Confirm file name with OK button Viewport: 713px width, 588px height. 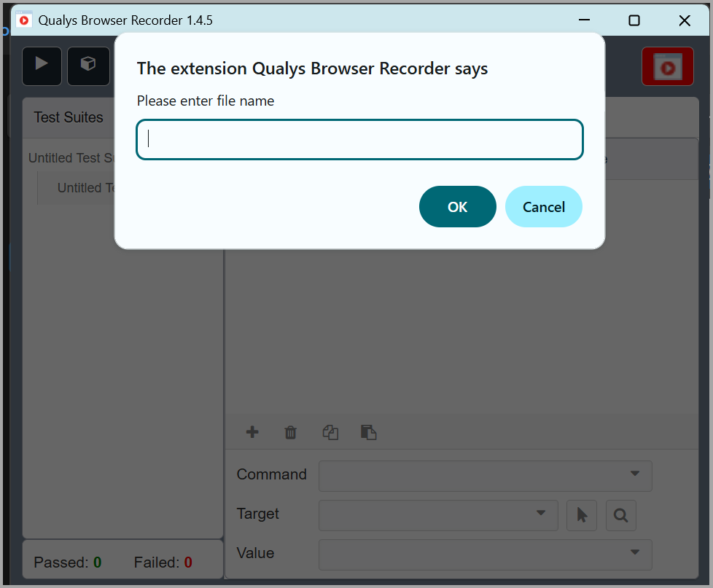[x=457, y=207]
